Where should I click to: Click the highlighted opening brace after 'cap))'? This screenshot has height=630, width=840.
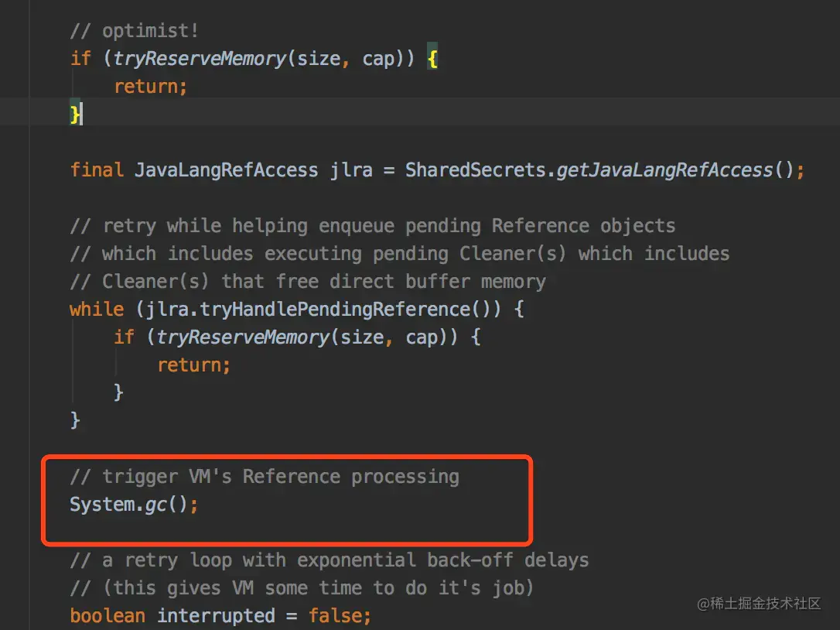tap(432, 58)
